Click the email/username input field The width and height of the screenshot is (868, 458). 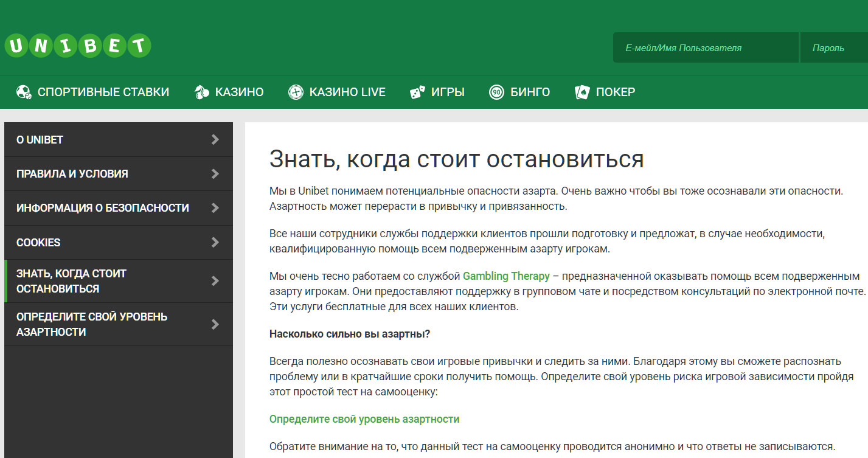coord(705,47)
